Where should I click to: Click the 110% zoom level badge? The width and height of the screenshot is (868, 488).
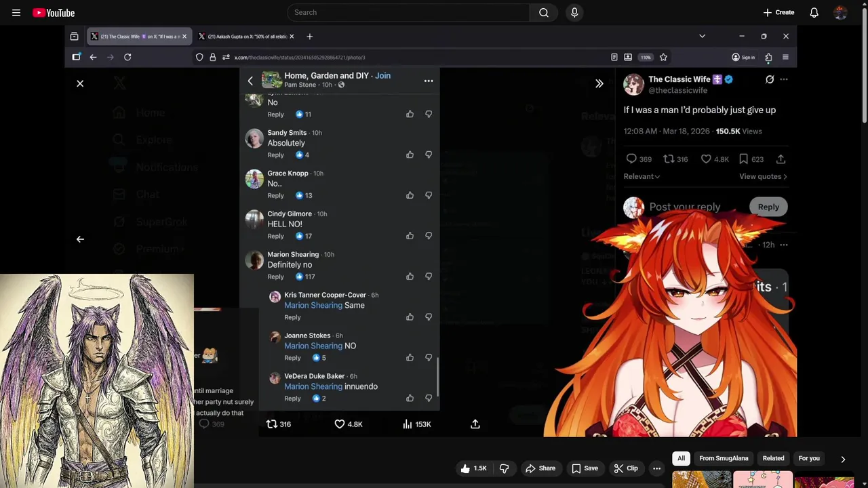[646, 58]
